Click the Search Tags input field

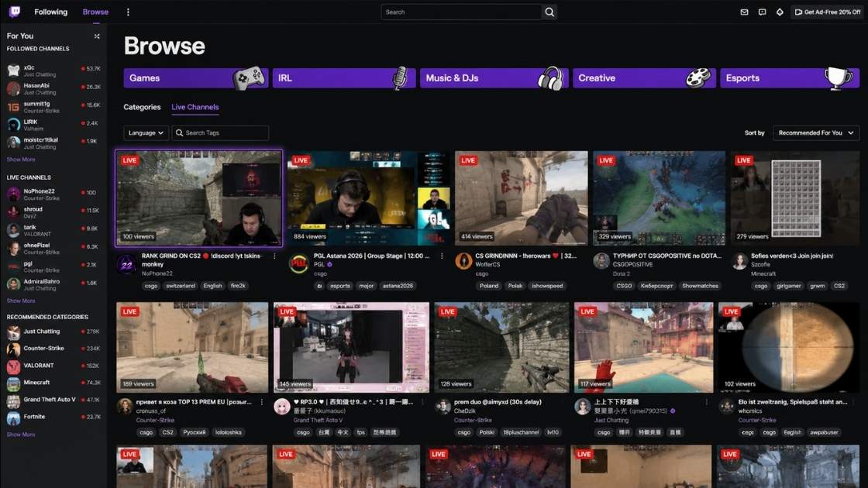click(220, 132)
